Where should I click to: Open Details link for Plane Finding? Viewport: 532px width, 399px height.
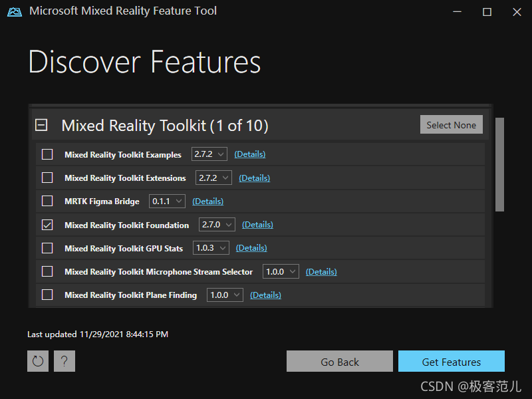pos(265,295)
